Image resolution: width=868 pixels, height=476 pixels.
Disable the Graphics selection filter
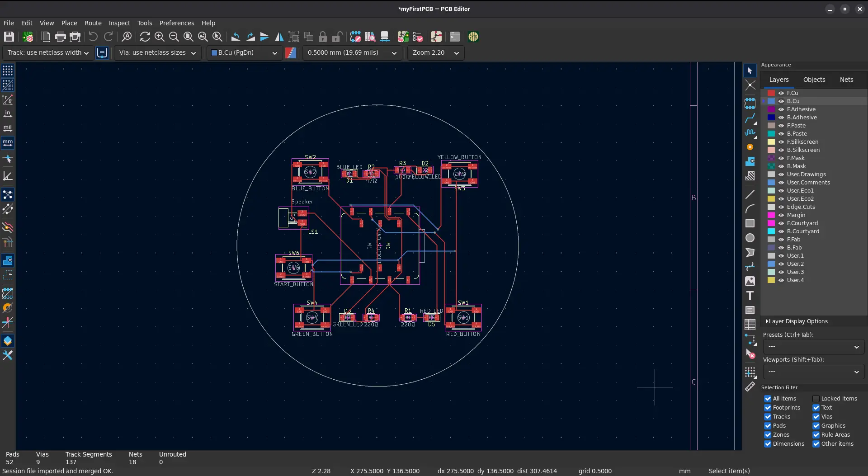tap(816, 425)
